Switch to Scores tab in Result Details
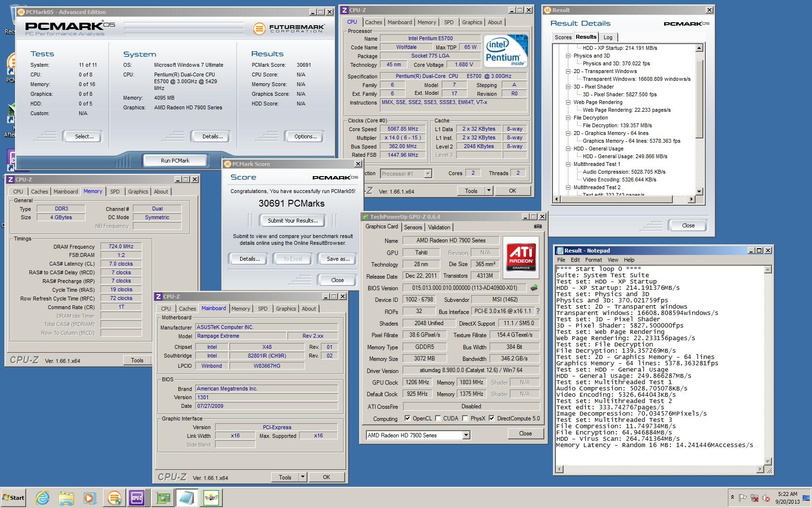 click(563, 37)
